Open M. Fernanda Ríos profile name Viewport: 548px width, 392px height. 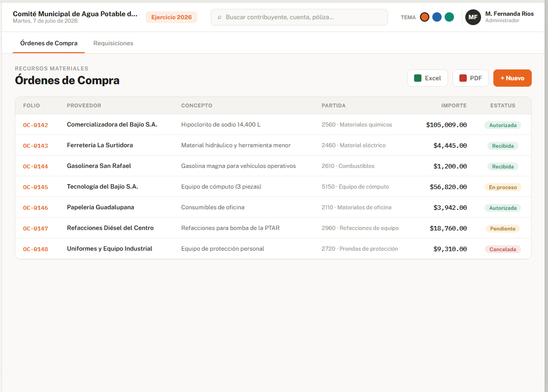pyautogui.click(x=509, y=14)
